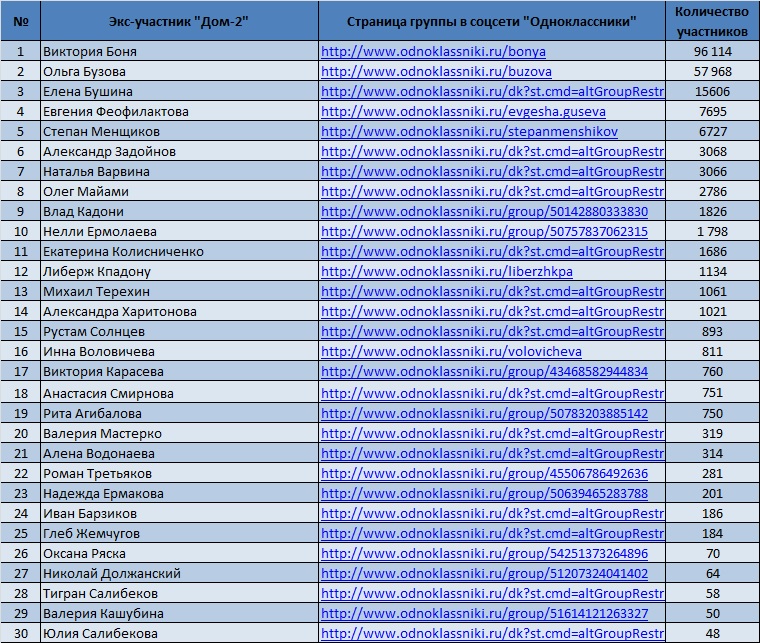This screenshot has width=760, height=643.
Task: Open group link ending 43468582944834
Action: pos(484,371)
